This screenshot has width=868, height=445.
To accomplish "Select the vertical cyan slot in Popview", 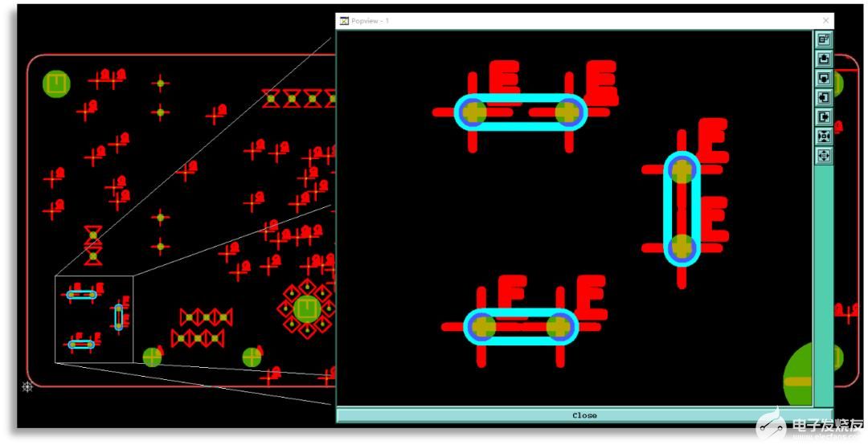I will point(682,209).
